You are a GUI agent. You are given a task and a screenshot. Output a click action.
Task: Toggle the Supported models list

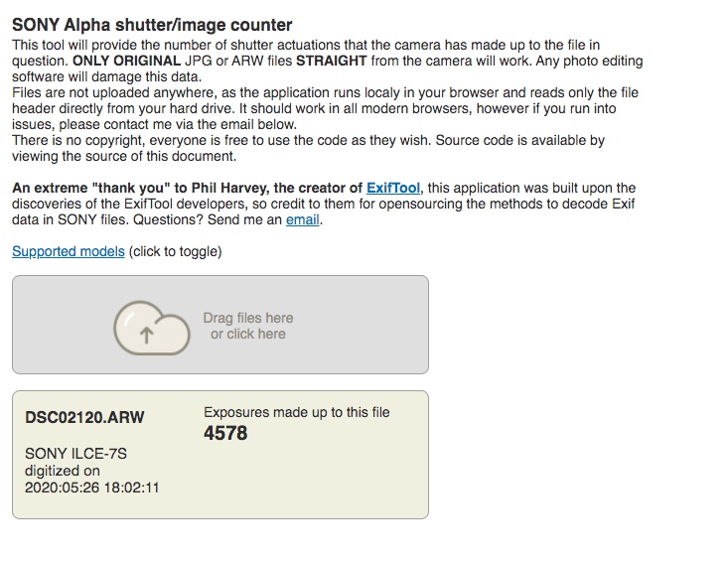coord(69,251)
